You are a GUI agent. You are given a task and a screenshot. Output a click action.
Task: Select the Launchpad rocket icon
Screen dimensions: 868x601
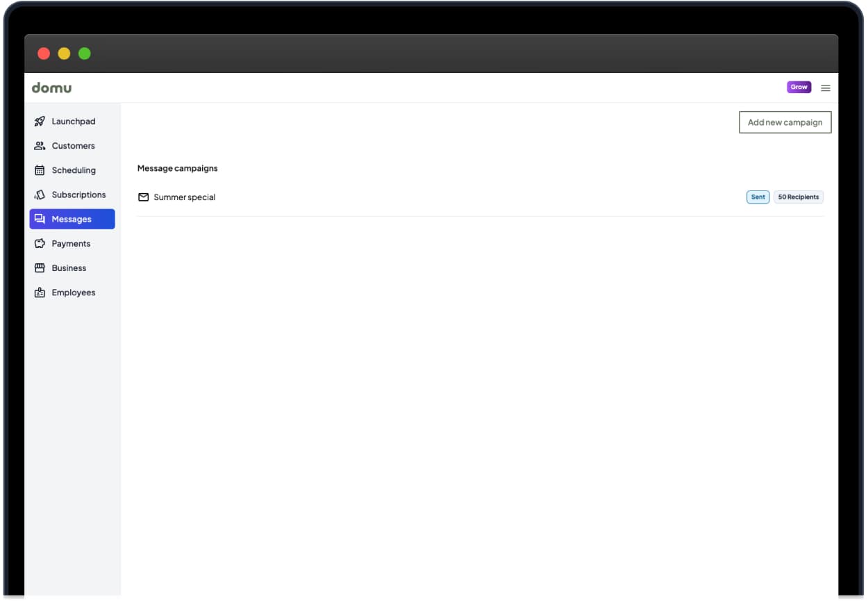coord(40,121)
